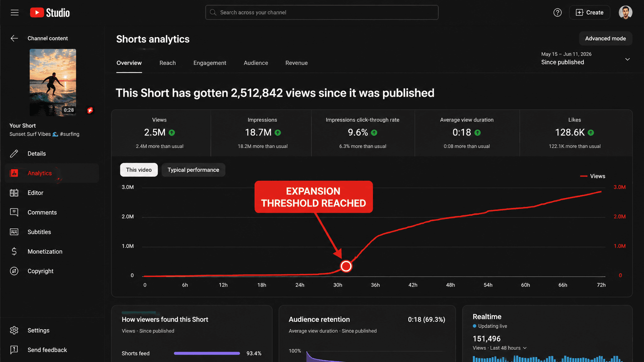Image resolution: width=644 pixels, height=362 pixels.
Task: Click the Comments icon in sidebar
Action: click(14, 212)
